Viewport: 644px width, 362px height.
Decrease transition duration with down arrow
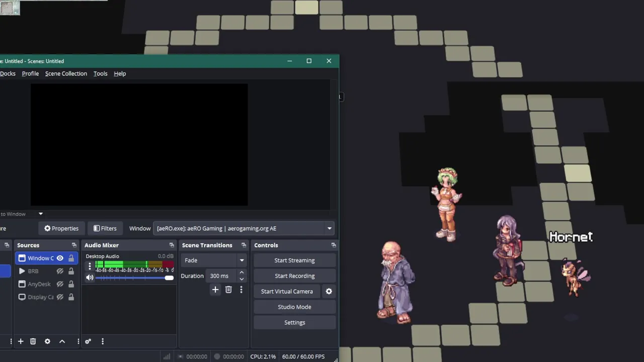point(242,279)
